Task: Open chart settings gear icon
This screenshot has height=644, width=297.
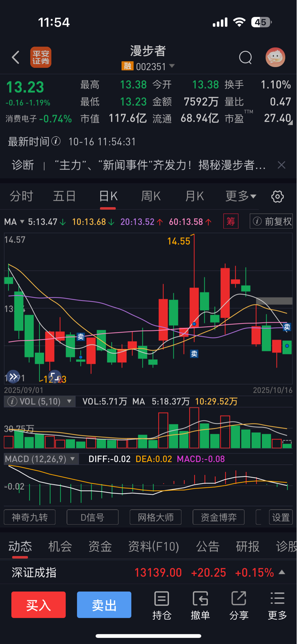Action: tap(277, 196)
